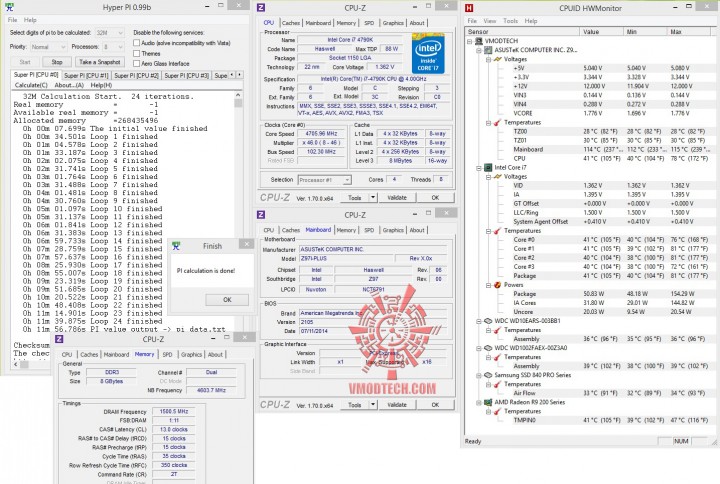
Task: Collapse the VMODTECH root tree node
Action: coord(470,41)
